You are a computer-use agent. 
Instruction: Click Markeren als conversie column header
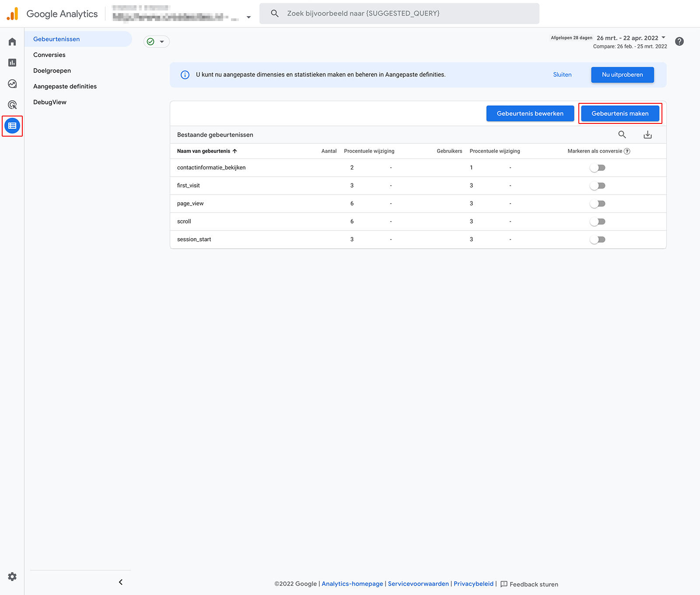[x=595, y=151]
